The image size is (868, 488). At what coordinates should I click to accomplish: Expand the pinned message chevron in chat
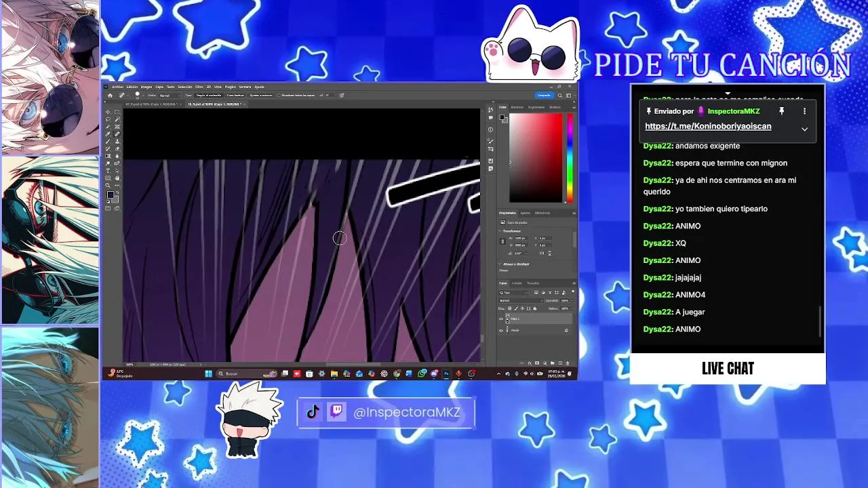[x=804, y=129]
